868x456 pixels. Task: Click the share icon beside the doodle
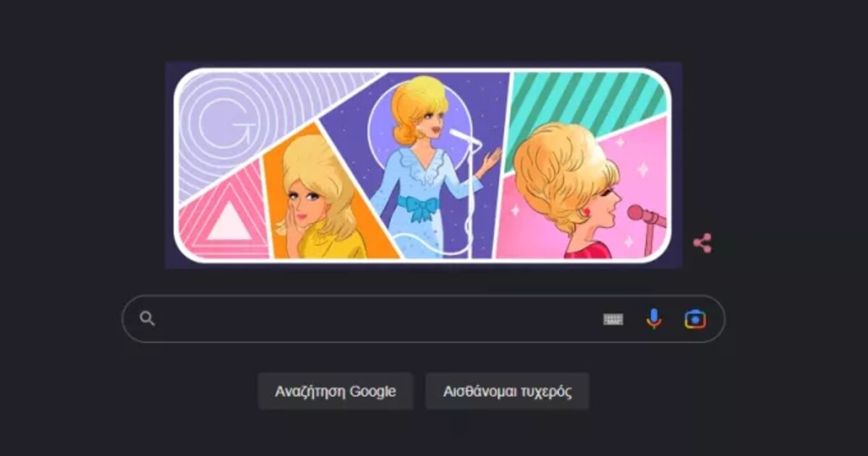coord(702,243)
